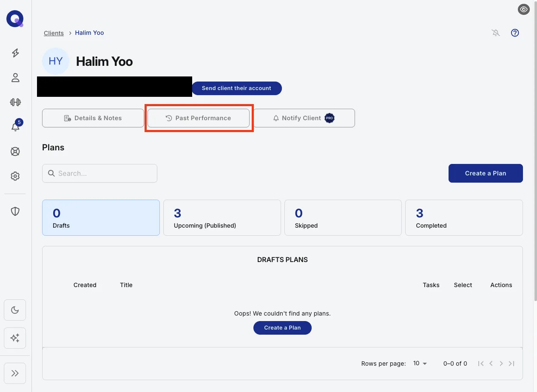The width and height of the screenshot is (537, 392).
Task: Go to next page chevron in pagination
Action: click(501, 364)
